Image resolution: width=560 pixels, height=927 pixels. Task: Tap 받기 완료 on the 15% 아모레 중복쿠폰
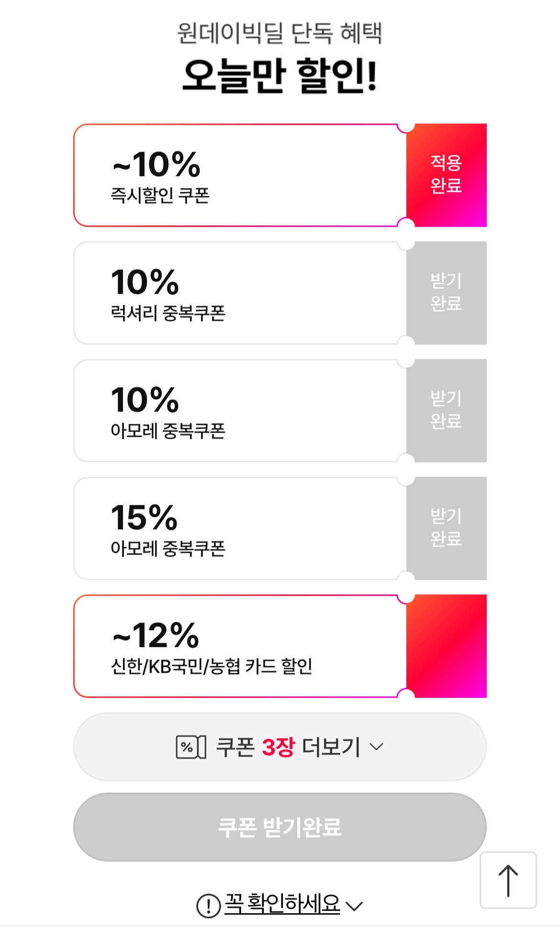(x=446, y=528)
